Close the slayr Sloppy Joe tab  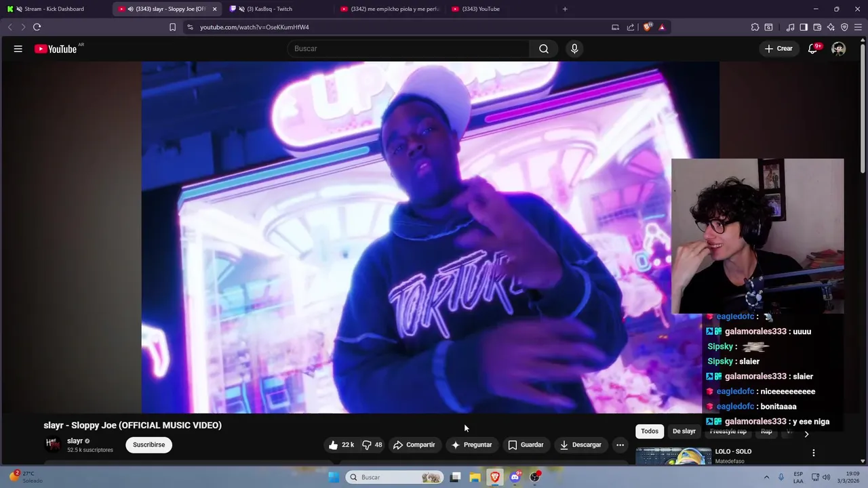point(214,9)
